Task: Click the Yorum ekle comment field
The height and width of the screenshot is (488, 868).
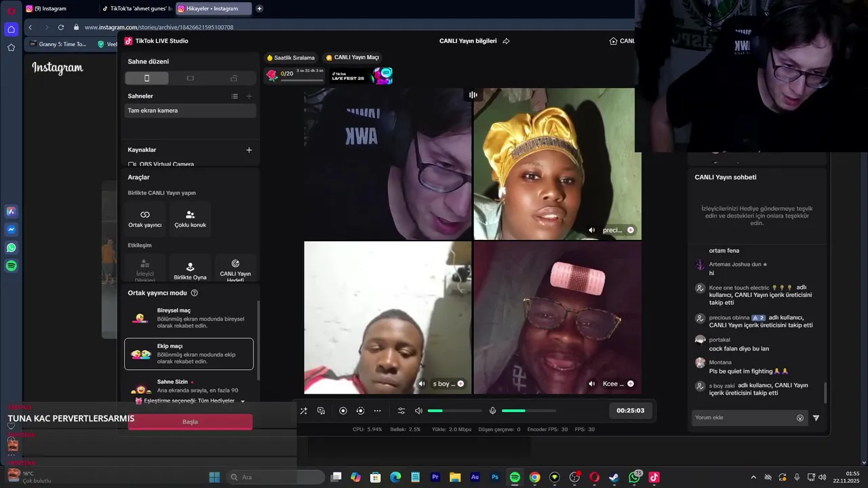Action: click(x=743, y=418)
